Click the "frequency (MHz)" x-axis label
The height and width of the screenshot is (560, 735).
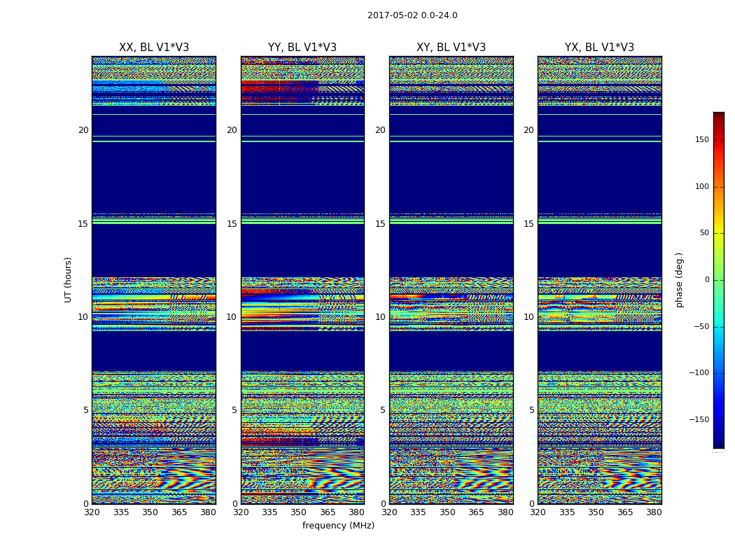click(338, 526)
